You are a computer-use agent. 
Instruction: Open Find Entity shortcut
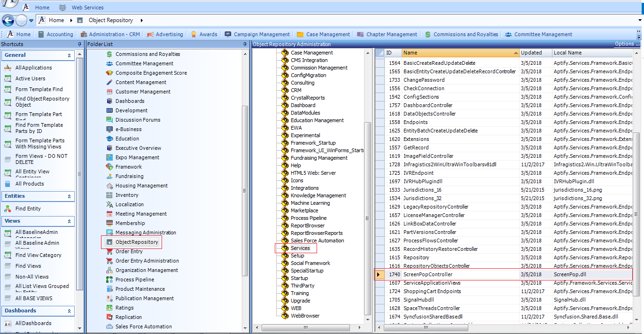pyautogui.click(x=28, y=209)
